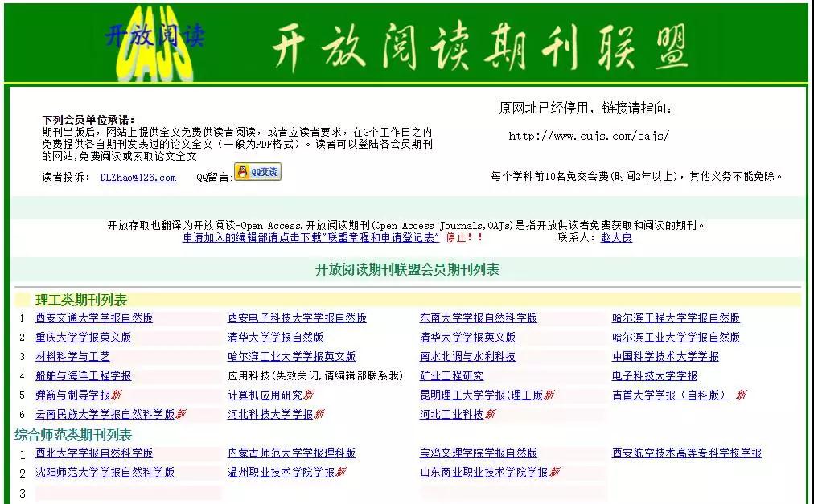Open 中国科学技术大学学报 link

(x=665, y=357)
